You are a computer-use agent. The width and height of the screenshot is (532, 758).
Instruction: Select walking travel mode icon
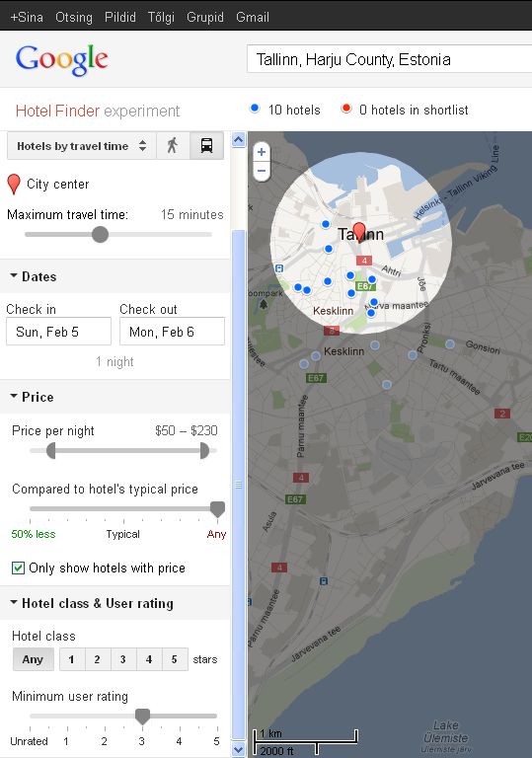[172, 145]
